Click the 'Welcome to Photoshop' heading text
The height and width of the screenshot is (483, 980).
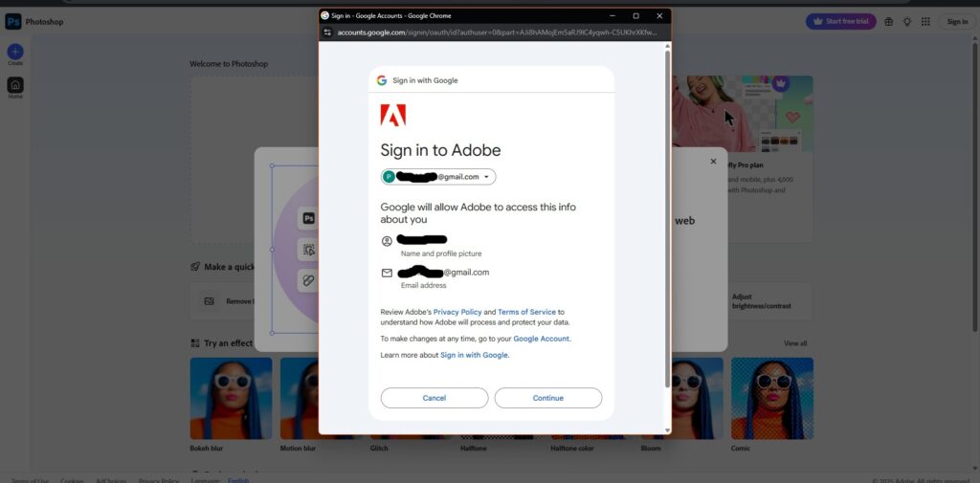point(229,64)
